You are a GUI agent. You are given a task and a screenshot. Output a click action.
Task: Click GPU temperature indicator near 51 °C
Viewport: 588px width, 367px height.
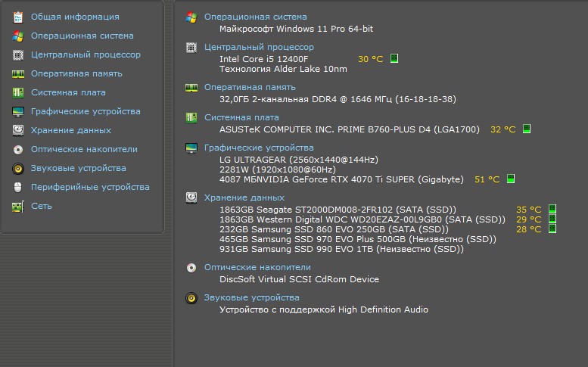(511, 179)
